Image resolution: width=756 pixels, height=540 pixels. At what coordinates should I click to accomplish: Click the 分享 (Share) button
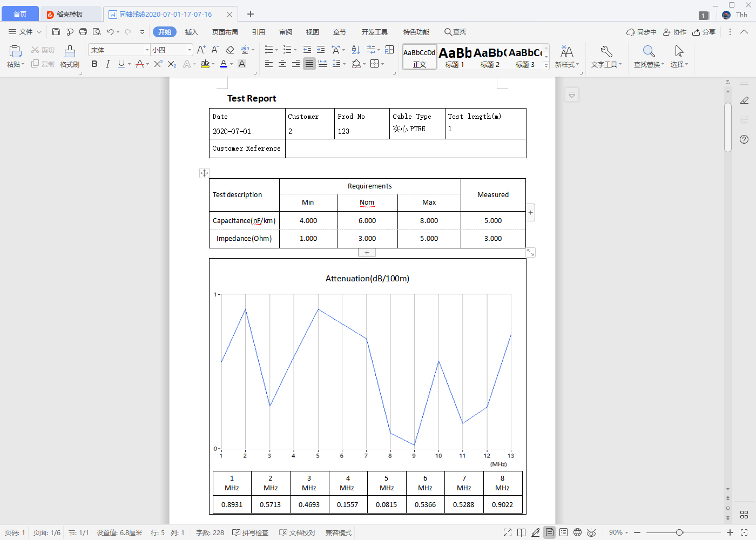click(x=704, y=32)
